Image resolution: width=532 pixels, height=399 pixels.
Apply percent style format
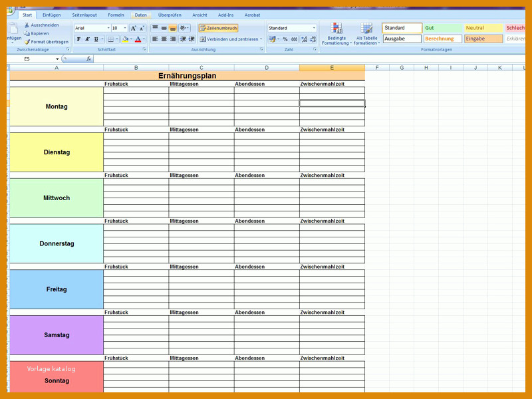[x=285, y=39]
